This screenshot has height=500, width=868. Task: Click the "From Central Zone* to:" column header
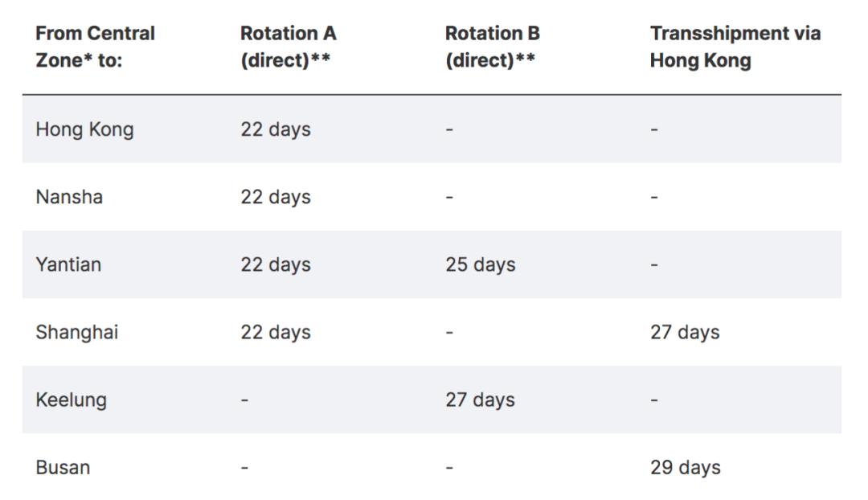[95, 47]
